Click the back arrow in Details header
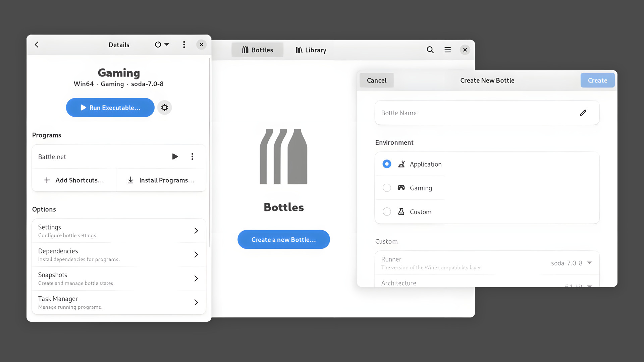Viewport: 644px width, 362px height. pyautogui.click(x=37, y=45)
